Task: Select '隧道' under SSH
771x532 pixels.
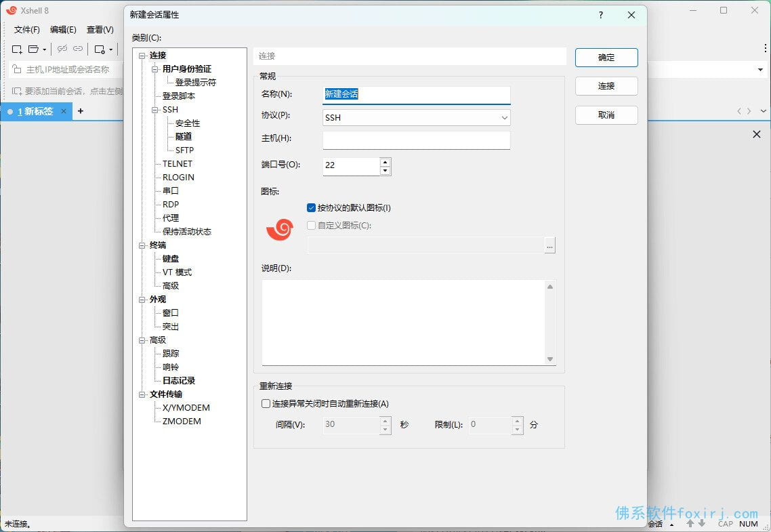Action: 184,137
